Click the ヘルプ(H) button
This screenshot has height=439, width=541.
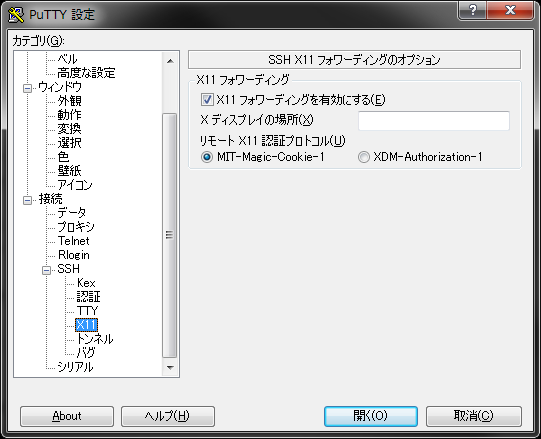coord(168,416)
